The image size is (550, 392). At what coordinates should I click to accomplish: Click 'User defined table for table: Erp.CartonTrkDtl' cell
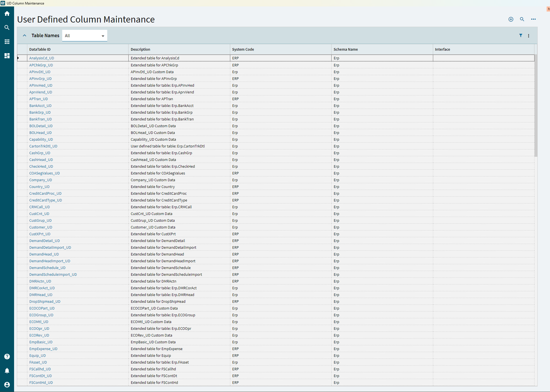[x=179, y=146]
